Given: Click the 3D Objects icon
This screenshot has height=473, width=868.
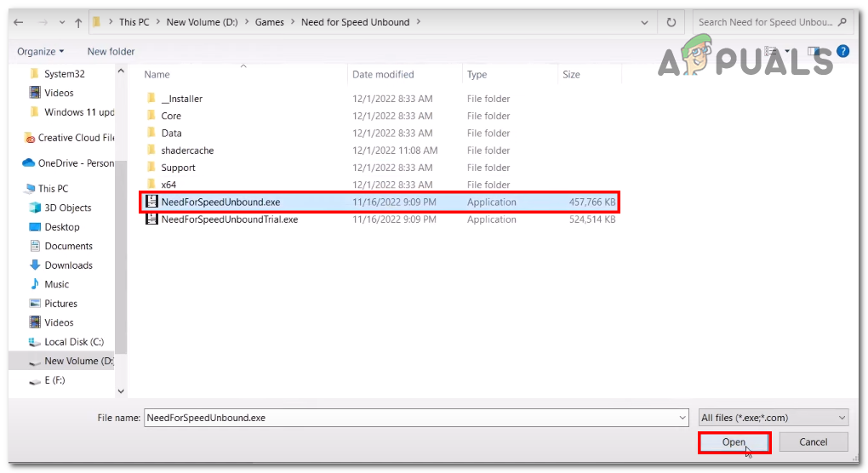Looking at the screenshot, I should [x=35, y=208].
